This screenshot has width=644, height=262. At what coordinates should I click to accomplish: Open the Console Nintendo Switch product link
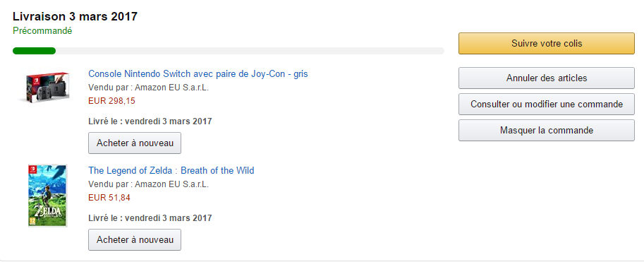pos(198,74)
